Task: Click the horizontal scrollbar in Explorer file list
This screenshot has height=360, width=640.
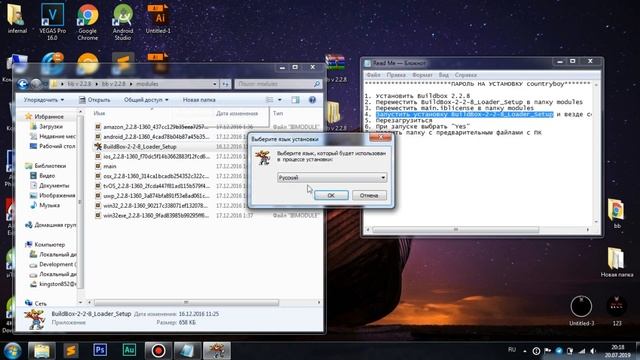Action: [186, 302]
